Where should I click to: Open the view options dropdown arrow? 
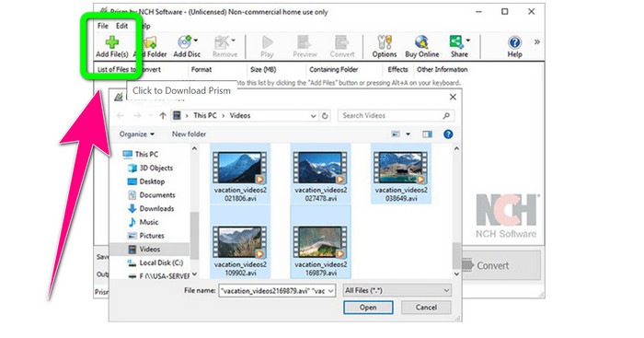408,134
